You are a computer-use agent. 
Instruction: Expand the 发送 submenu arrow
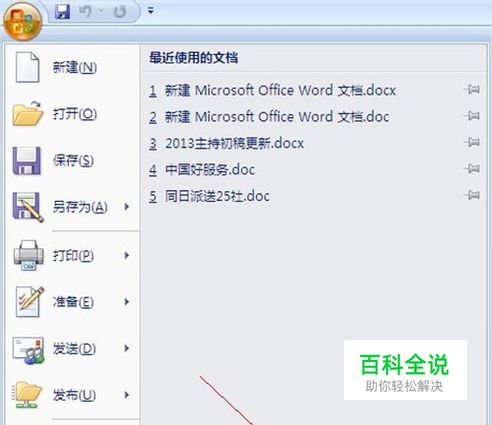pyautogui.click(x=127, y=348)
